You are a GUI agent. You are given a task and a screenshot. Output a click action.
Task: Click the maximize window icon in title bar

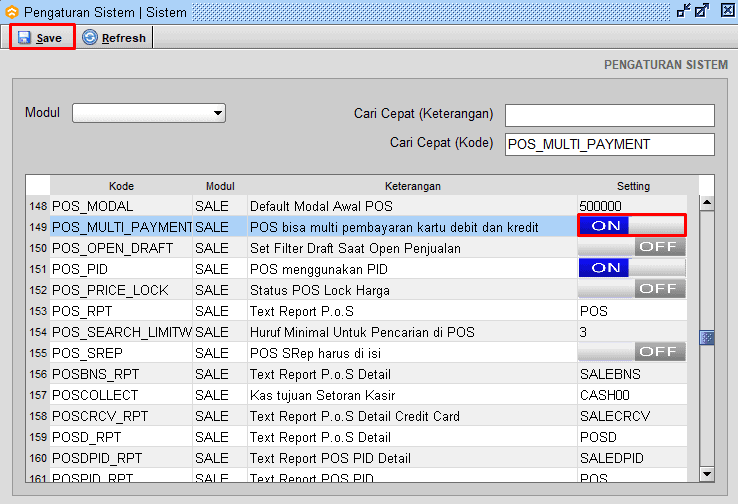[x=703, y=10]
